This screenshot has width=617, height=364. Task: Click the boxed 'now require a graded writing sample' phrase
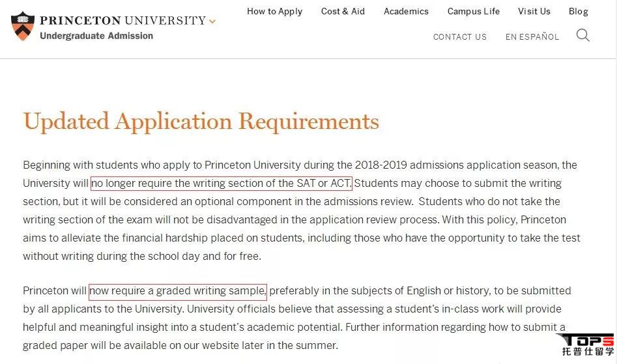(177, 291)
